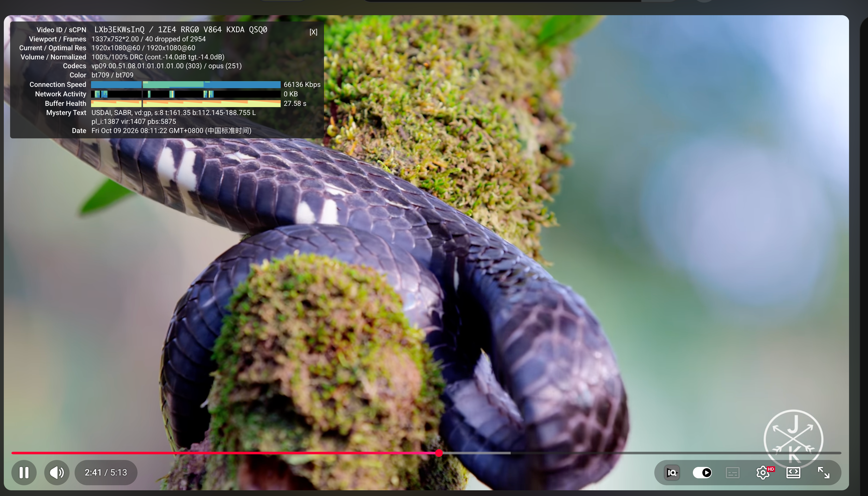
Task: Switch to theater mode view
Action: point(793,473)
